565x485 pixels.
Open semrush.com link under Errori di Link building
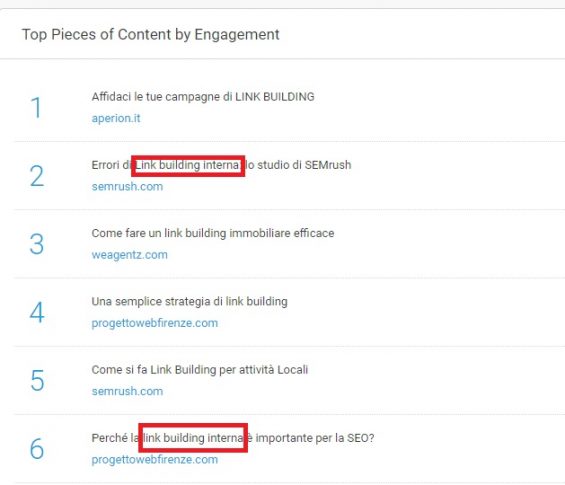click(127, 186)
